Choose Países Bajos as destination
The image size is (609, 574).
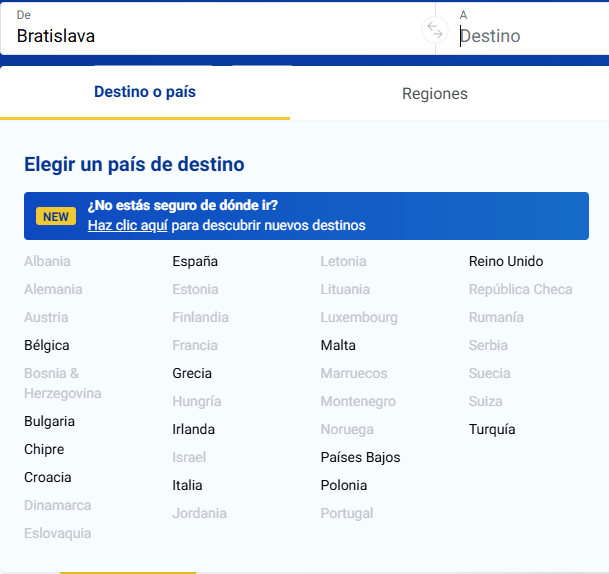click(x=360, y=457)
